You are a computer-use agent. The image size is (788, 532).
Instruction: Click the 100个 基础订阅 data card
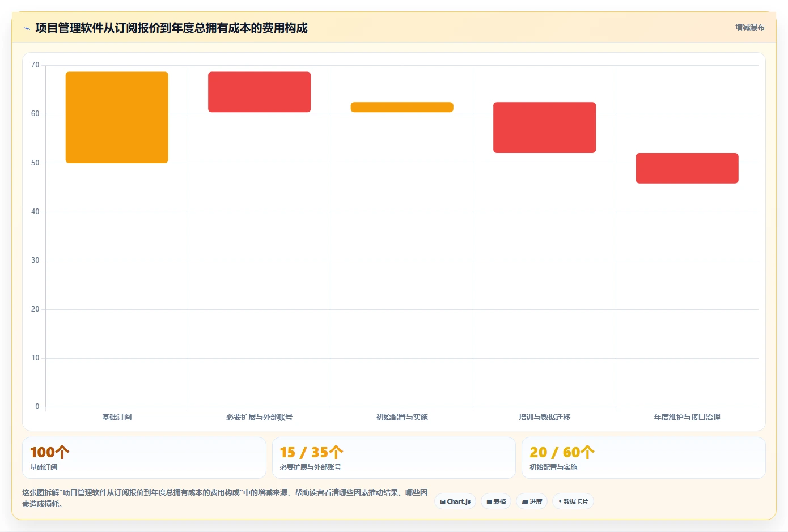[x=144, y=458]
